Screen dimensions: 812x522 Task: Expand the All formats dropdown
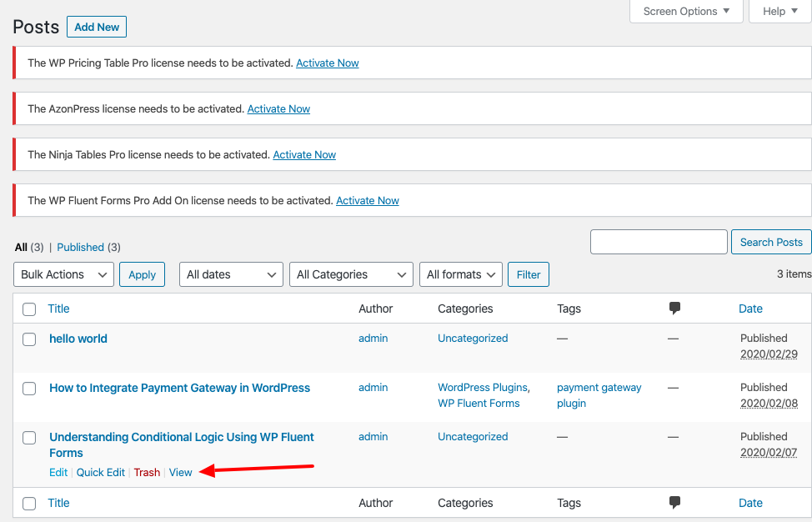tap(461, 274)
